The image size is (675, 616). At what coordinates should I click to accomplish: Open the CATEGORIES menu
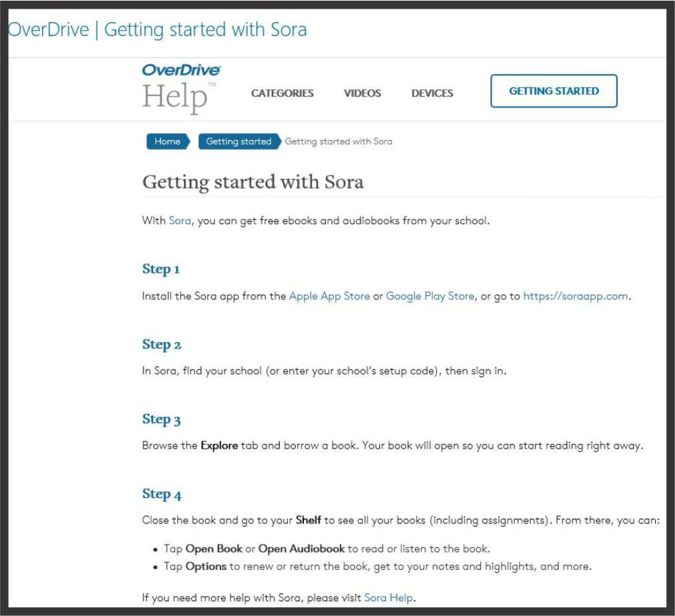tap(282, 93)
